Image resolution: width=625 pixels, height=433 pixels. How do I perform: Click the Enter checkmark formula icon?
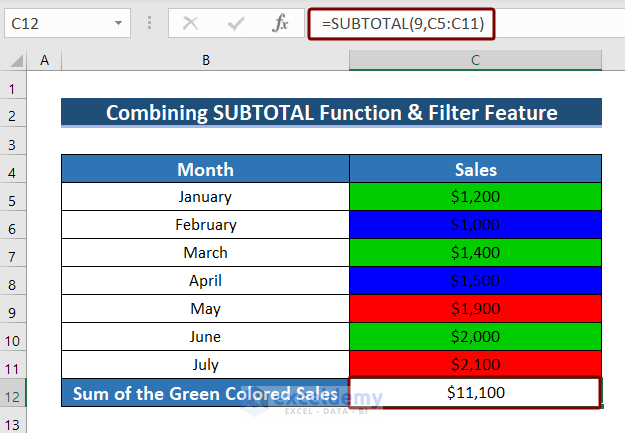[237, 22]
